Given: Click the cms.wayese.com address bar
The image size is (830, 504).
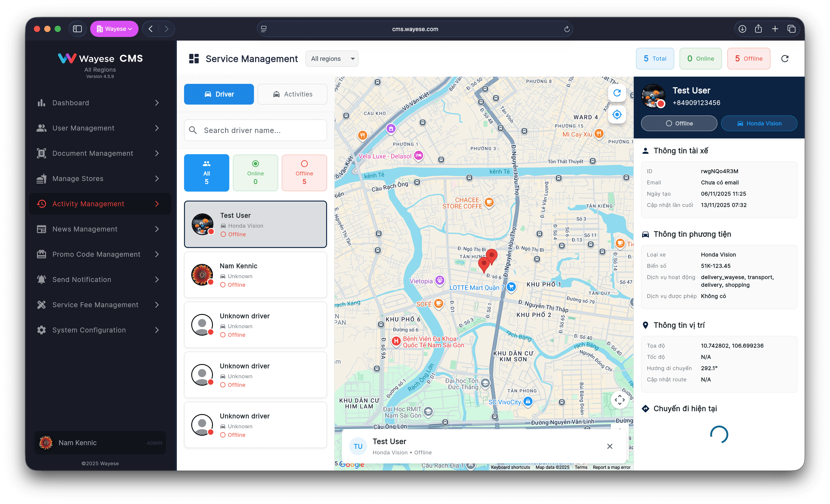Looking at the screenshot, I should click(415, 29).
